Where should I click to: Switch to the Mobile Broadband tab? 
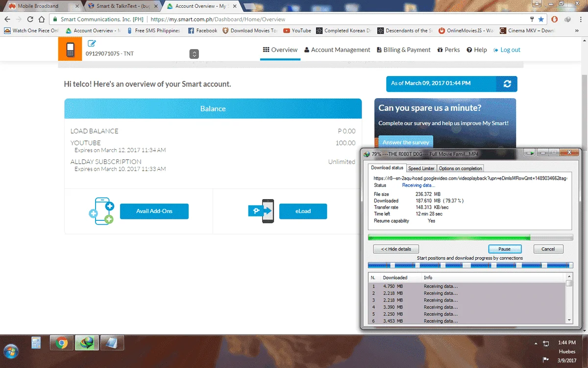click(42, 6)
